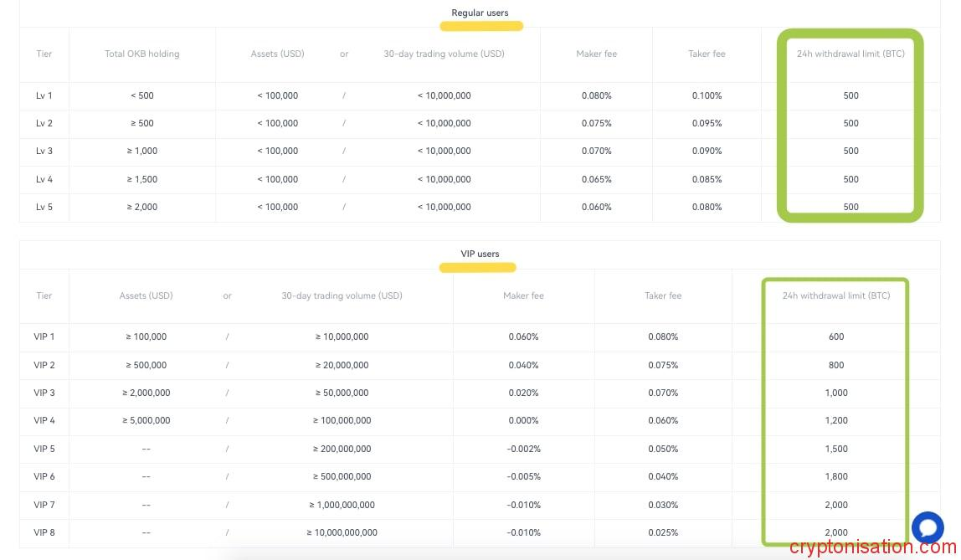961x560 pixels.
Task: Click the Regular users tab label
Action: point(480,13)
